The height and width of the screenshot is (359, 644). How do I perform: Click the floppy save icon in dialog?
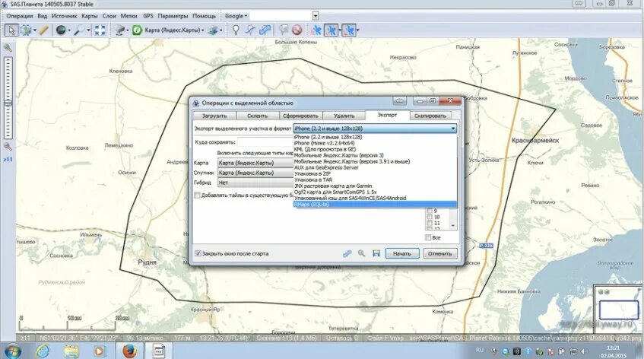tap(376, 253)
